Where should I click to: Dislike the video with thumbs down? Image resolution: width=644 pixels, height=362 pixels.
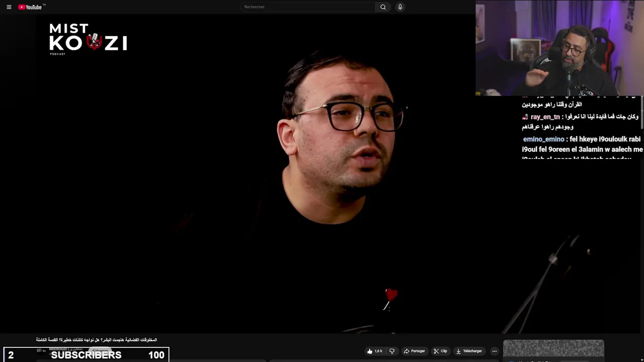392,351
